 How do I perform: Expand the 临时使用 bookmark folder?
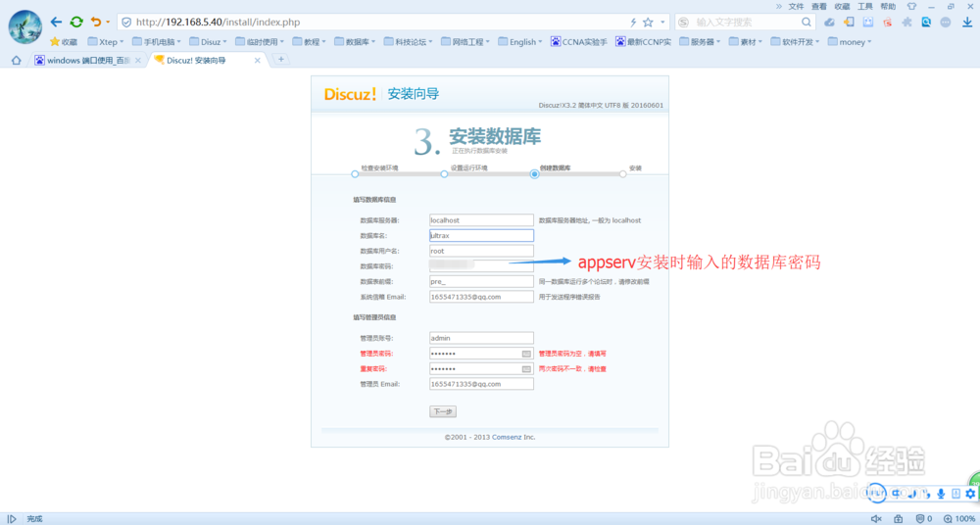point(260,42)
